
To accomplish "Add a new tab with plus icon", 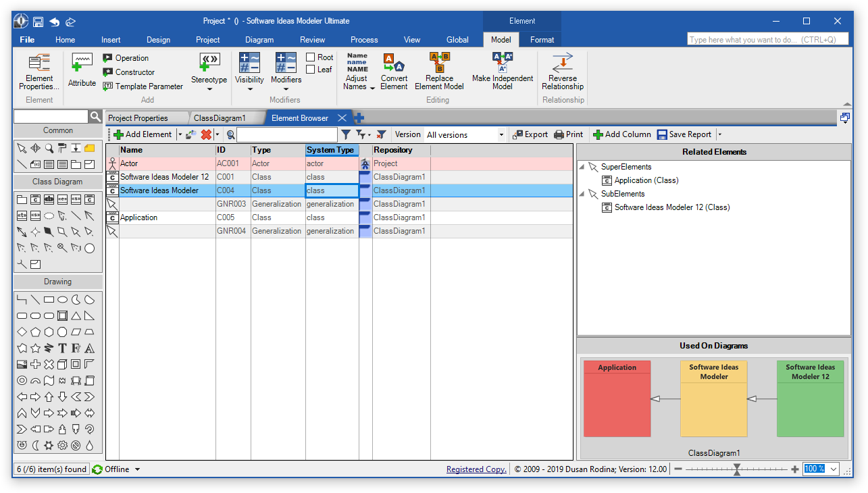I will [359, 118].
